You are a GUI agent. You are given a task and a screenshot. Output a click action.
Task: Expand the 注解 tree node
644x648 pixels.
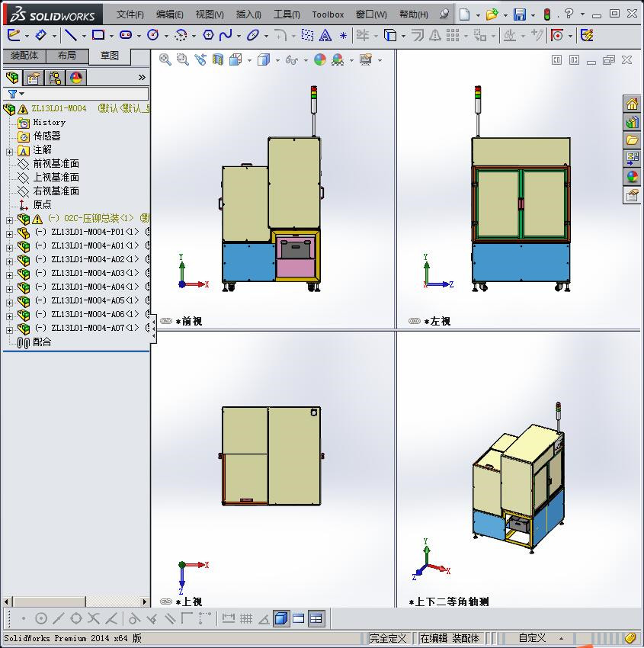pos(9,152)
